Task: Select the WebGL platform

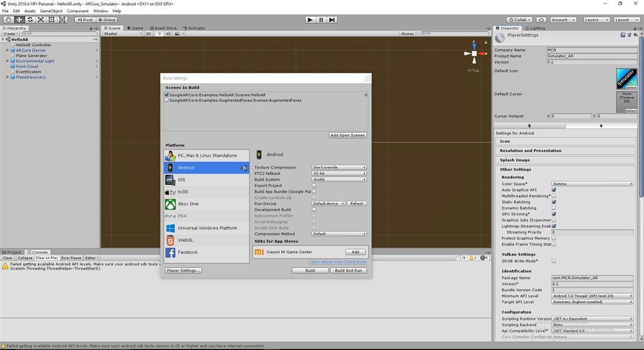Action: pyautogui.click(x=206, y=240)
